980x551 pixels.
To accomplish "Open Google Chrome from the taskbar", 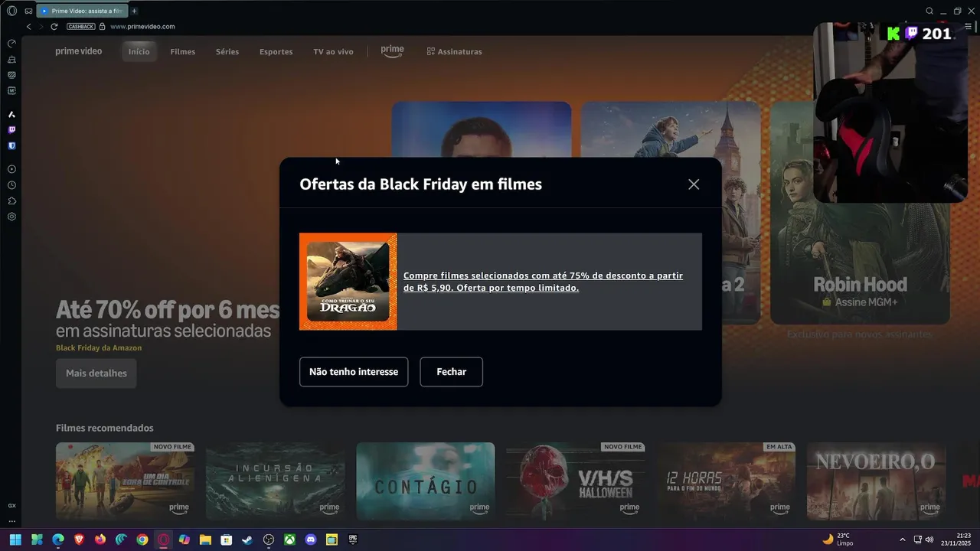I will (142, 540).
